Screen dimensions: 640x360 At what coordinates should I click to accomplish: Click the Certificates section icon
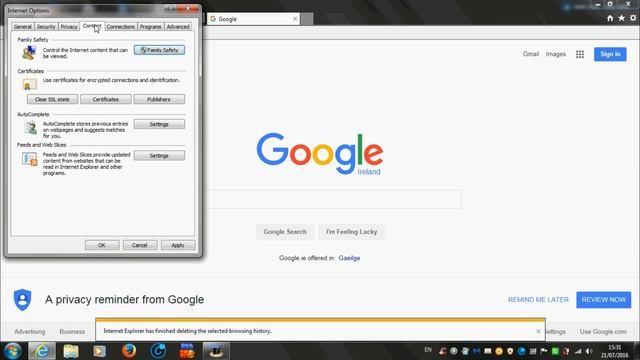tap(29, 84)
